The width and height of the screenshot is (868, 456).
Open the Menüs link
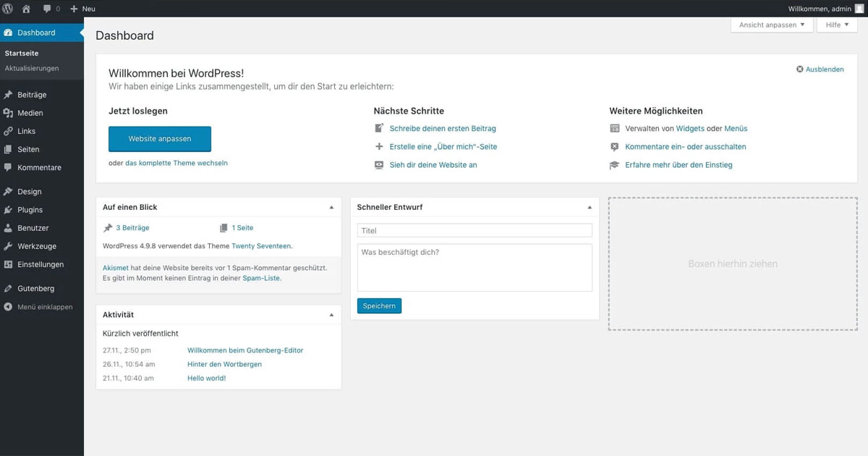coord(736,128)
